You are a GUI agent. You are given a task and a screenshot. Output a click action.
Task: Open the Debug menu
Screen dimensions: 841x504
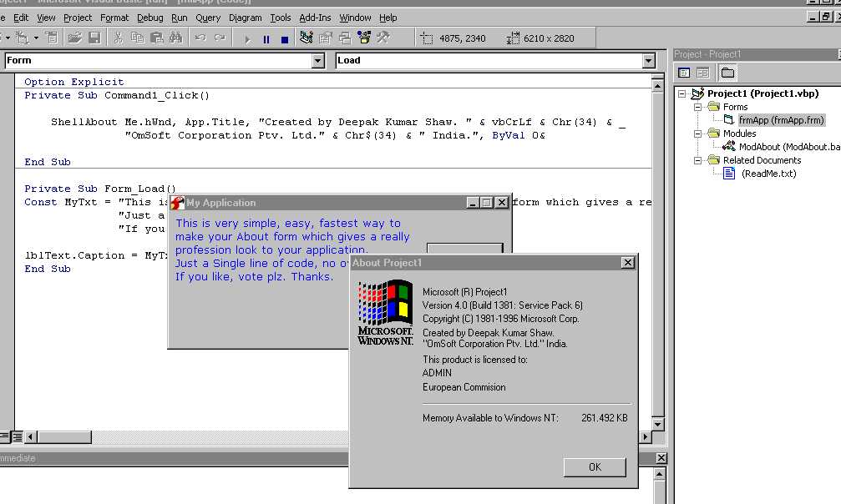150,18
